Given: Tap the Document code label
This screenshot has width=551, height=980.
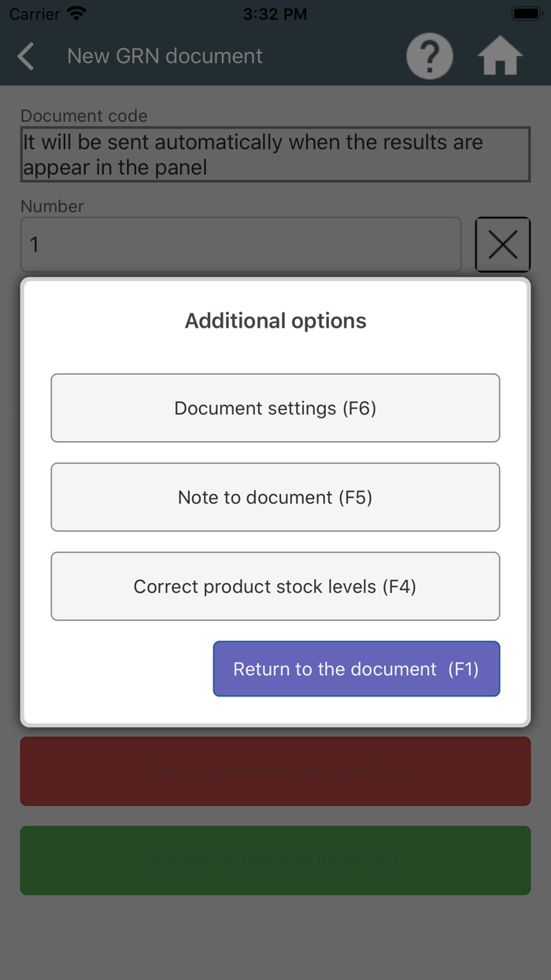Looking at the screenshot, I should [83, 116].
